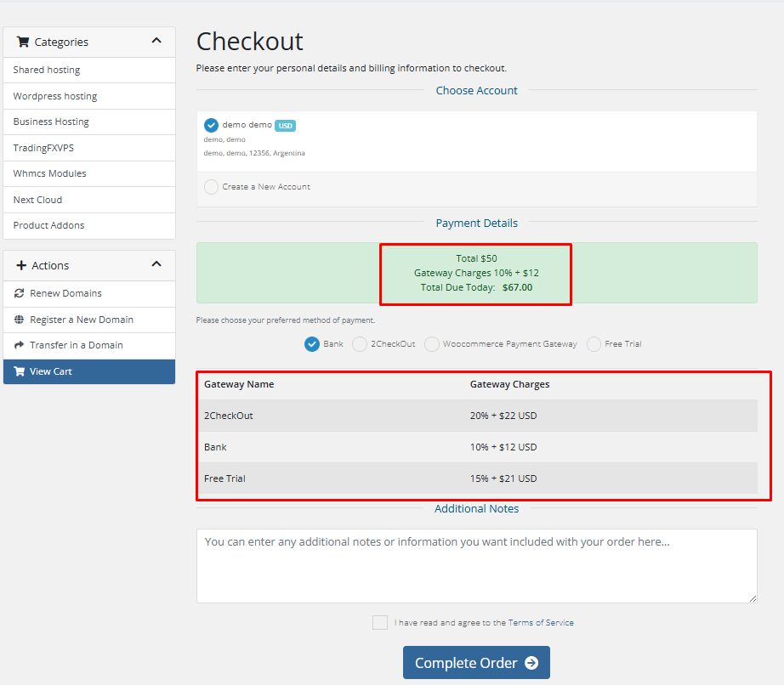Click the plus icon beside Actions
The image size is (784, 685).
coord(22,265)
